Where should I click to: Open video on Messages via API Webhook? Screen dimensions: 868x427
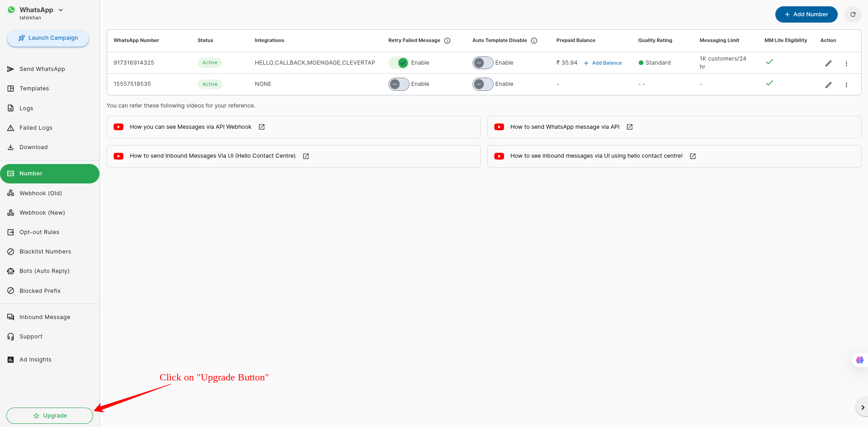tap(293, 127)
